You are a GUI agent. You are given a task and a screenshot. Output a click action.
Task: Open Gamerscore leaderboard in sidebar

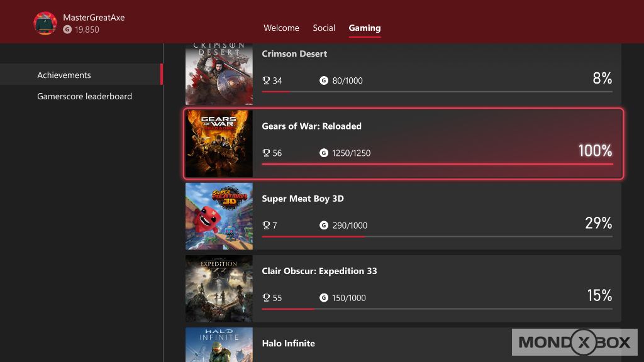pyautogui.click(x=84, y=96)
